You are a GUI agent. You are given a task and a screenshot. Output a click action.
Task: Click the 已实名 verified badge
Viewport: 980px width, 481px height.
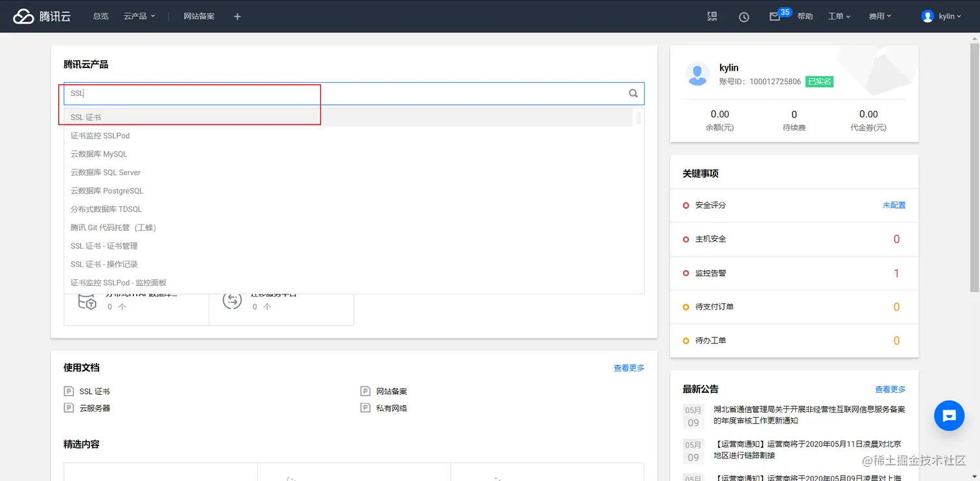(x=819, y=82)
